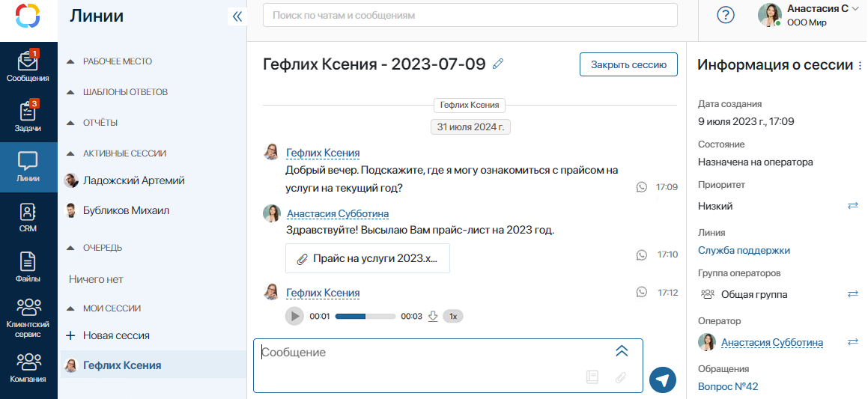Open Анастасия Субботина name in chat message
Image resolution: width=868 pixels, height=399 pixels.
[x=338, y=213]
